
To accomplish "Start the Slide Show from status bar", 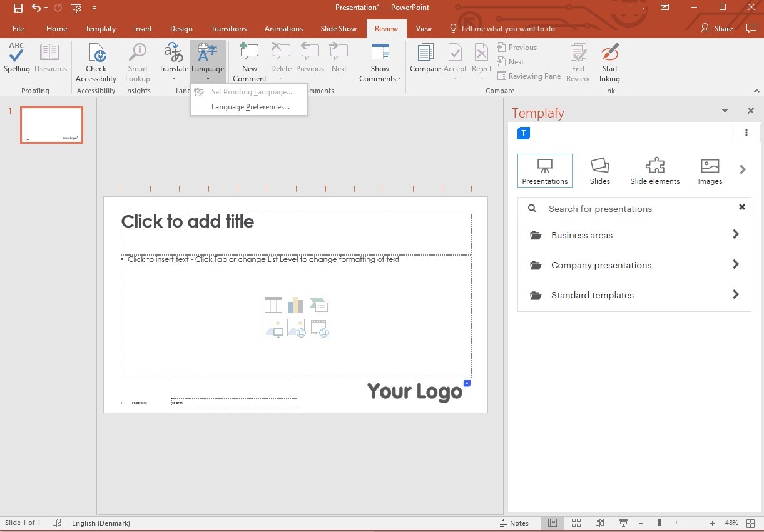I will pos(623,523).
